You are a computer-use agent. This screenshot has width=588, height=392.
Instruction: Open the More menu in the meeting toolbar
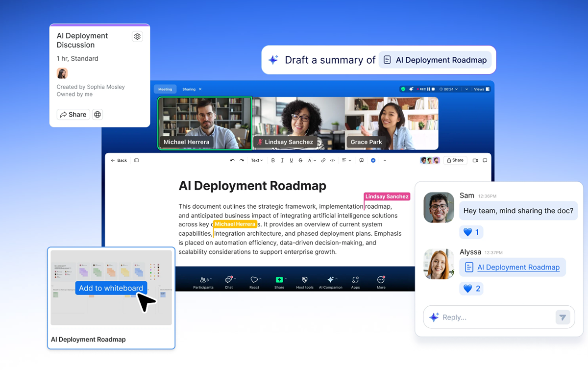point(381,282)
